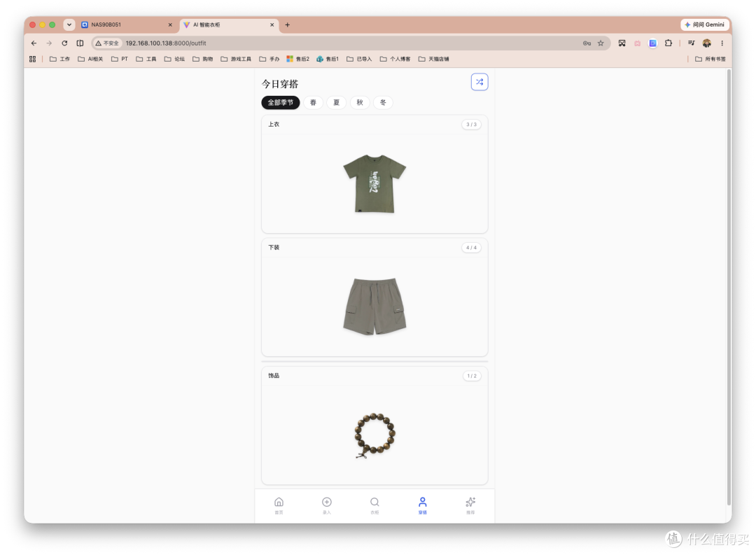The width and height of the screenshot is (756, 555).
Task: Click the password key icon in address bar
Action: (x=587, y=43)
